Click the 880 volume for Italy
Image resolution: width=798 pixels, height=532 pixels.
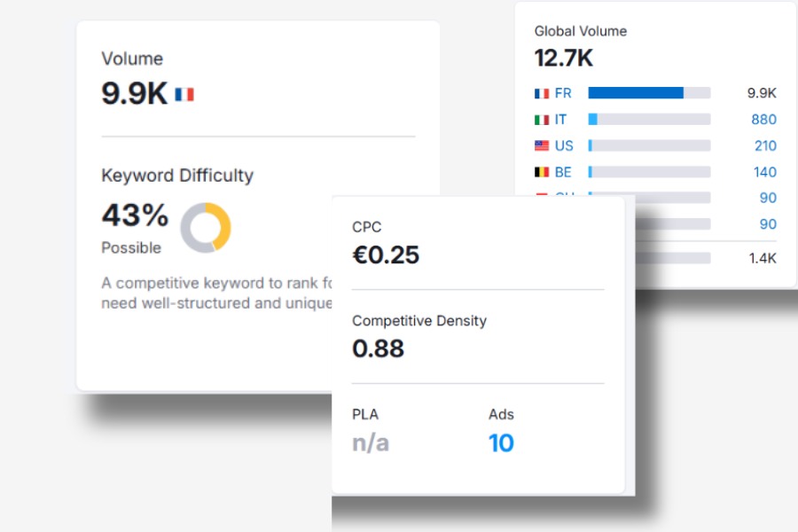tap(763, 120)
